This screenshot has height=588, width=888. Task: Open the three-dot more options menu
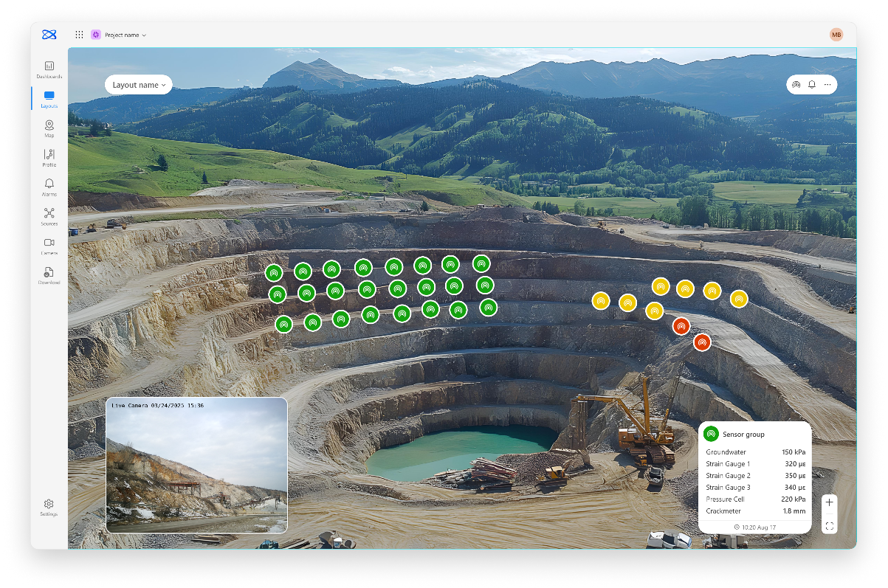click(827, 85)
